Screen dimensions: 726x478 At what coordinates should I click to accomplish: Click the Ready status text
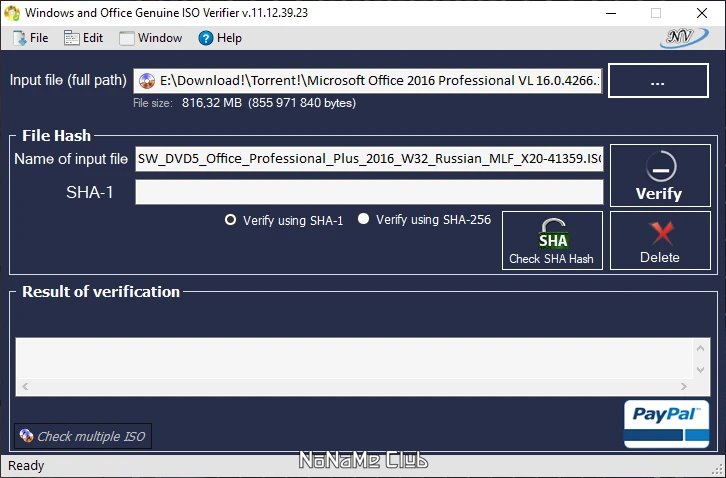26,465
